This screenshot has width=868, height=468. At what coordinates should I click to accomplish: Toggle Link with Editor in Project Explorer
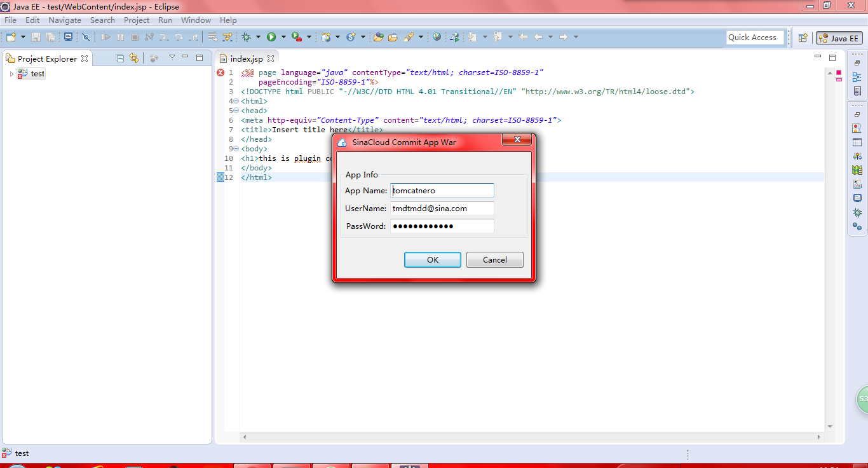pyautogui.click(x=134, y=58)
